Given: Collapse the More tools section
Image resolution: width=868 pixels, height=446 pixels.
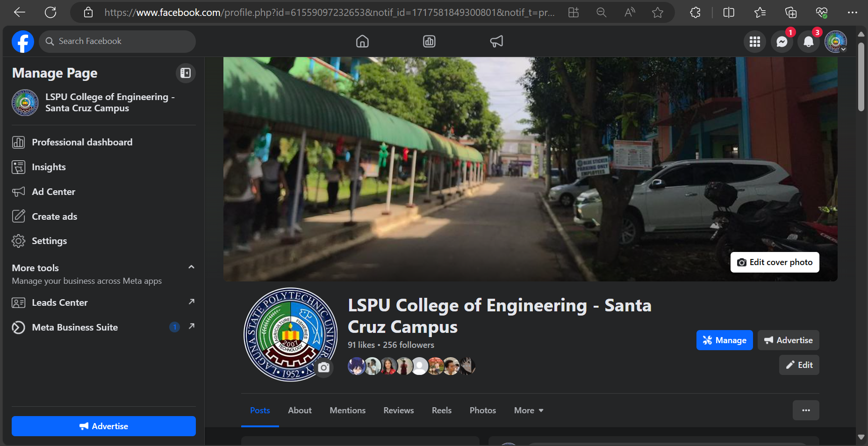Looking at the screenshot, I should tap(191, 267).
